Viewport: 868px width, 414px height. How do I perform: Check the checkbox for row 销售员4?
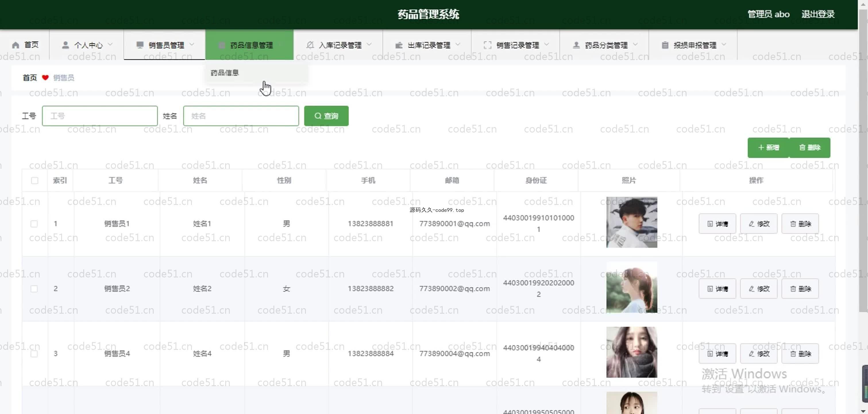[x=34, y=354]
